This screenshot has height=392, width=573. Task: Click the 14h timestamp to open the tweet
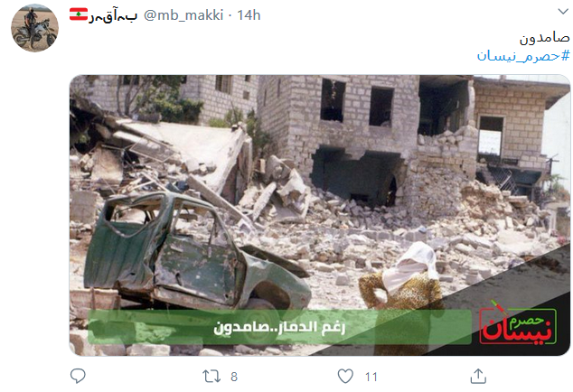(249, 15)
